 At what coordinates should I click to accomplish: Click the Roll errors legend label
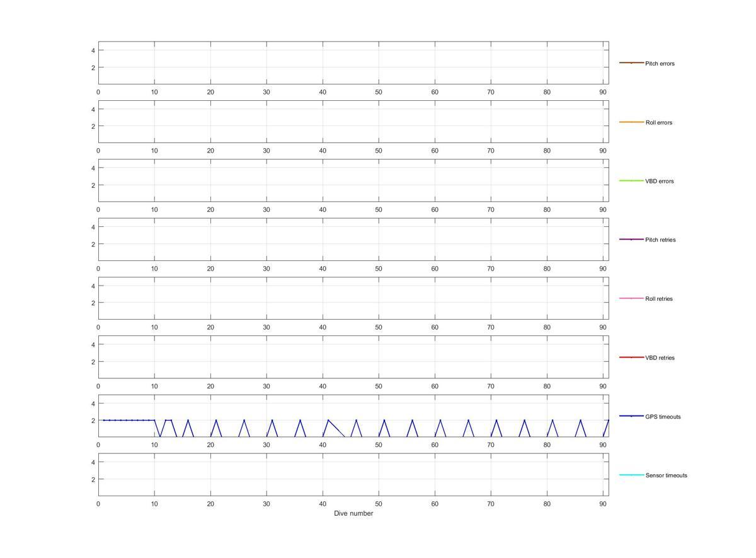click(658, 122)
